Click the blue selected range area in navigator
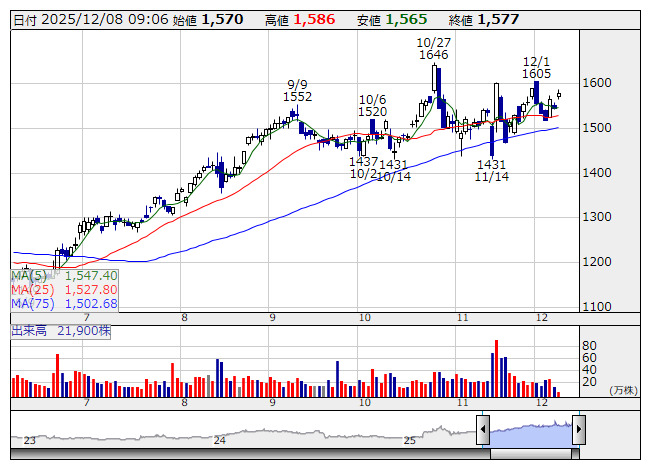 pyautogui.click(x=531, y=434)
